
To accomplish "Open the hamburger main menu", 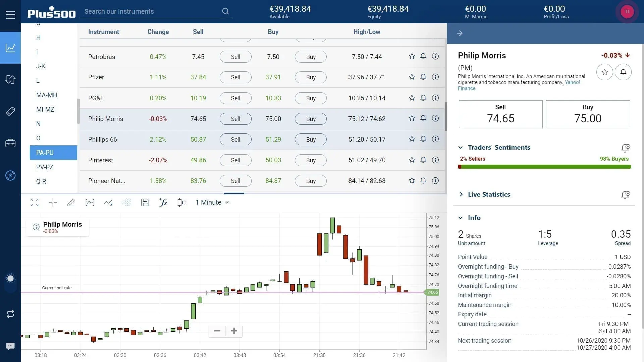I will [x=10, y=15].
